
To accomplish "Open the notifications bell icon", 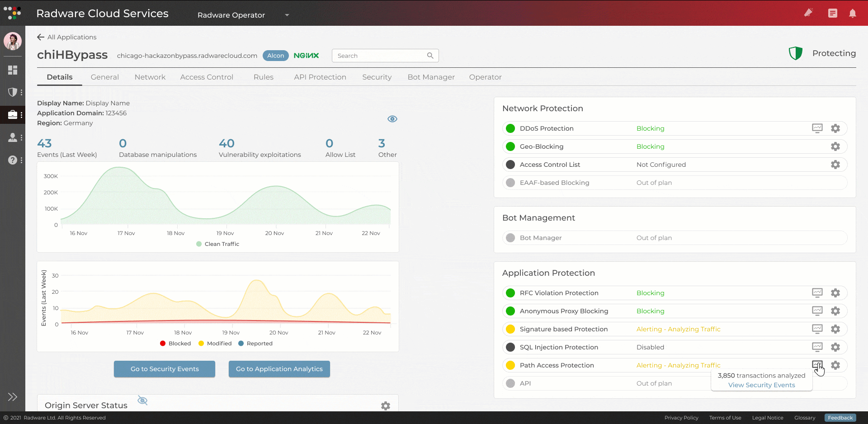I will tap(852, 14).
